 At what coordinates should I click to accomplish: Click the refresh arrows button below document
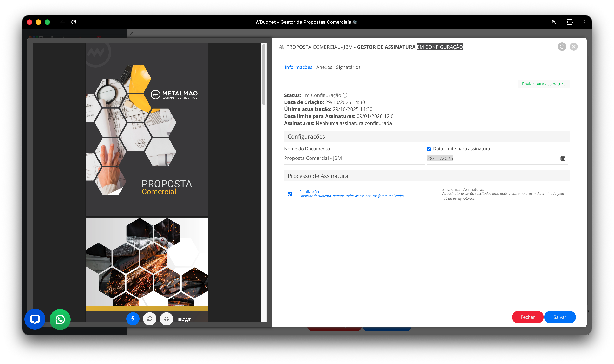click(x=150, y=319)
